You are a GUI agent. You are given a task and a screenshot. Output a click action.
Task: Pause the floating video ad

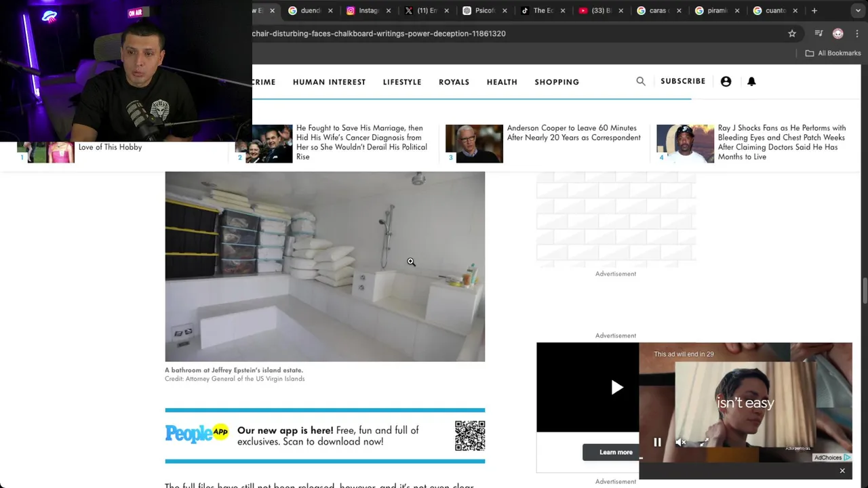click(x=657, y=443)
